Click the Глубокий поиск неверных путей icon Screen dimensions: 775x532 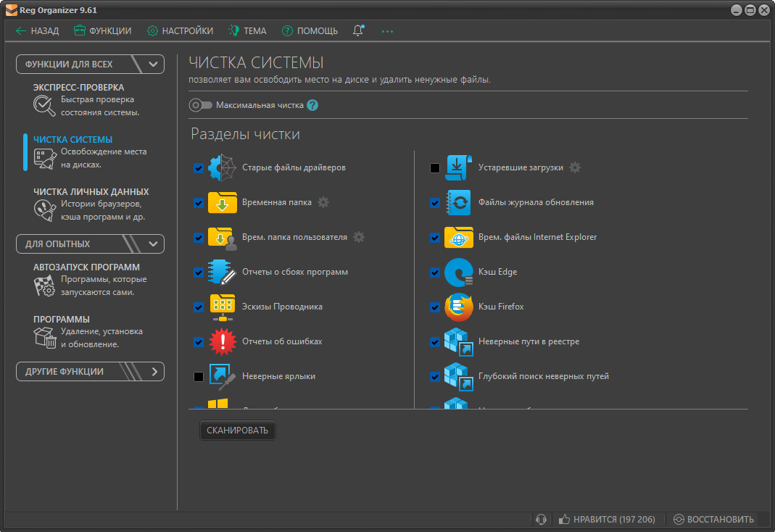(459, 377)
